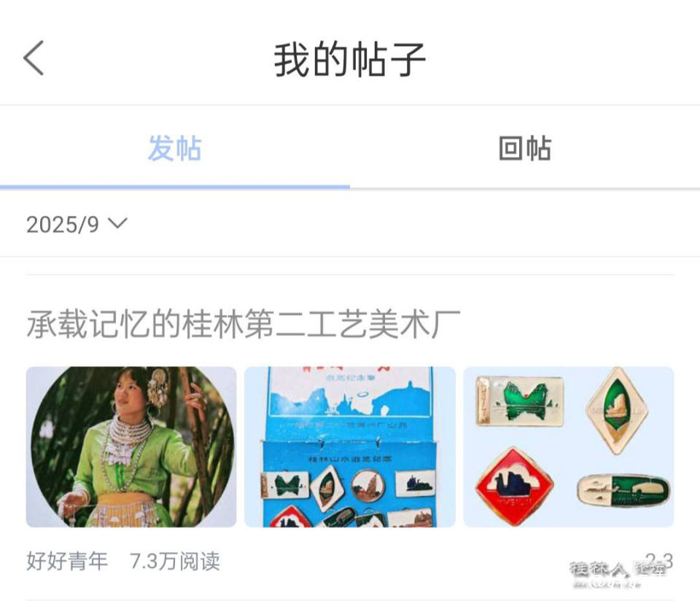
Task: Tap the author name 好好青年
Action: [x=67, y=562]
